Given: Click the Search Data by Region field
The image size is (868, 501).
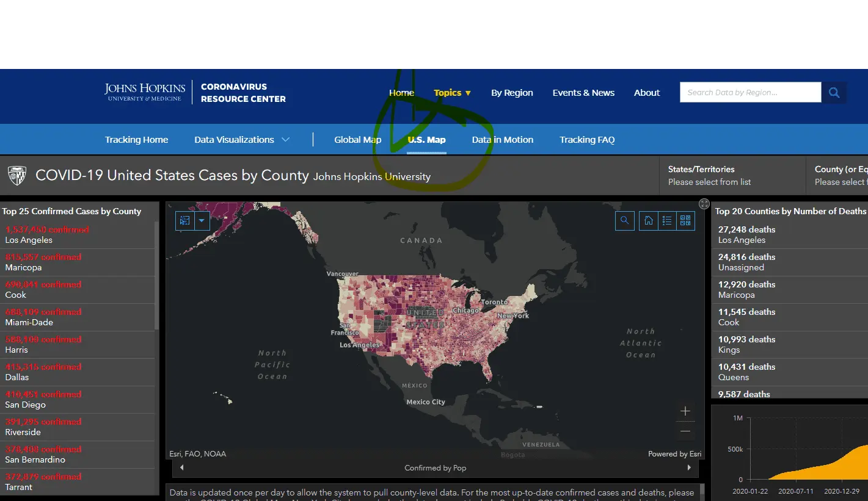Looking at the screenshot, I should coord(750,93).
